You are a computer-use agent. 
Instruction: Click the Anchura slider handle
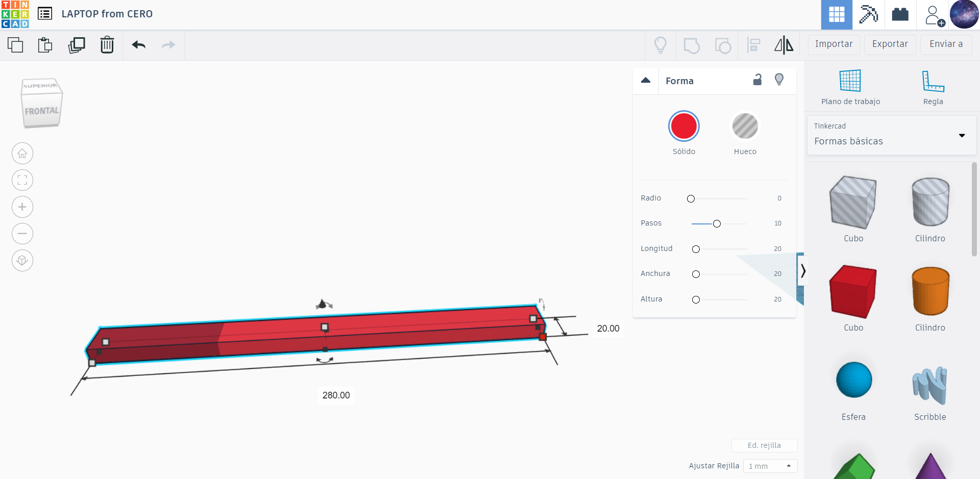tap(696, 274)
